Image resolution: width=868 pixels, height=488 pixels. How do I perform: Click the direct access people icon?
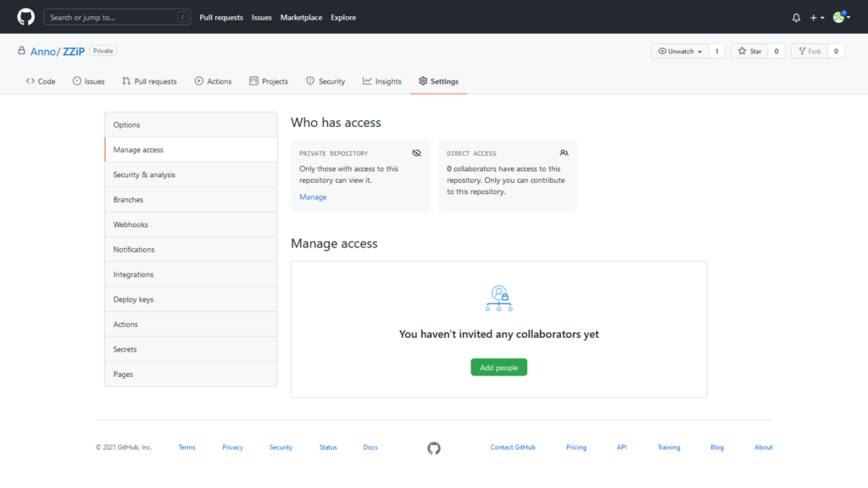[564, 153]
